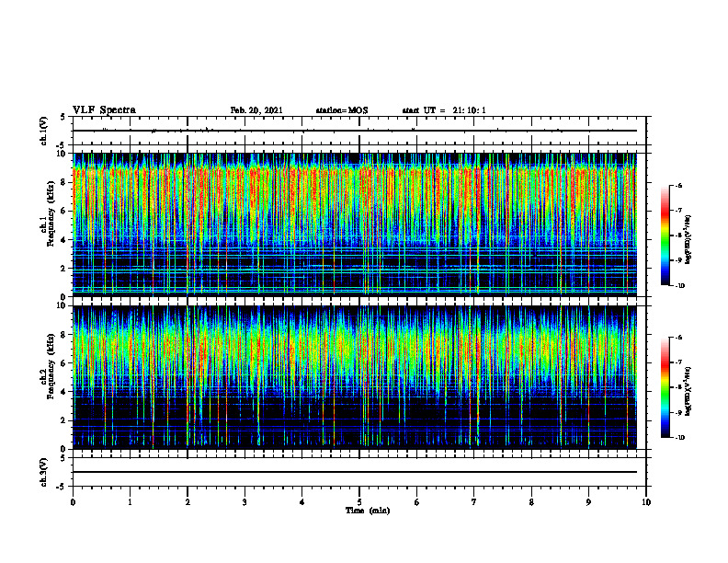Click the ch.3 voltage waveform trace

pos(355,472)
